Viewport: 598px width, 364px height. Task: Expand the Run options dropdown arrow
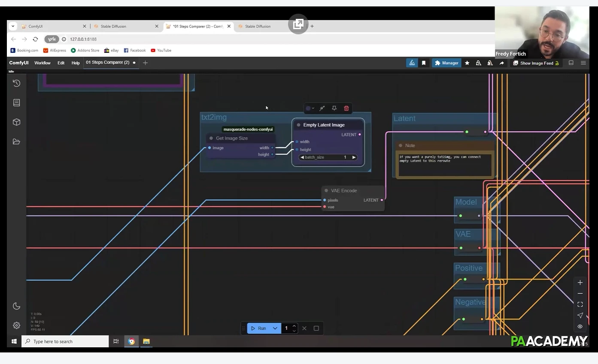point(275,328)
